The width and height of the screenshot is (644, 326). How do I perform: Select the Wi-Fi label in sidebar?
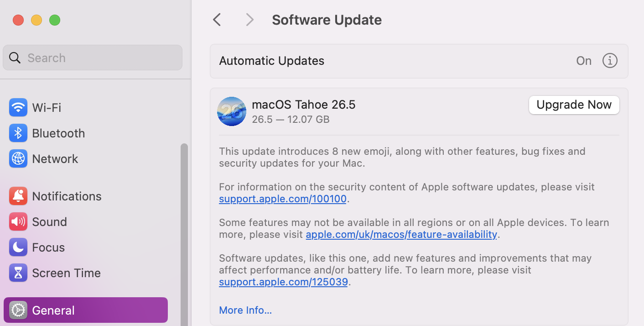click(x=47, y=108)
